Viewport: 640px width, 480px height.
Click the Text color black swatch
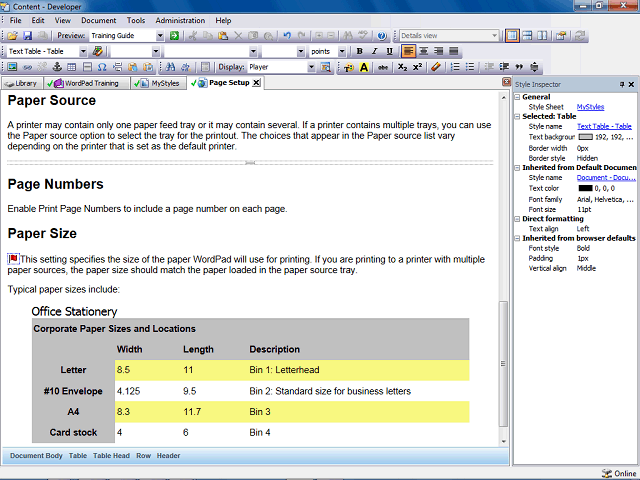585,188
